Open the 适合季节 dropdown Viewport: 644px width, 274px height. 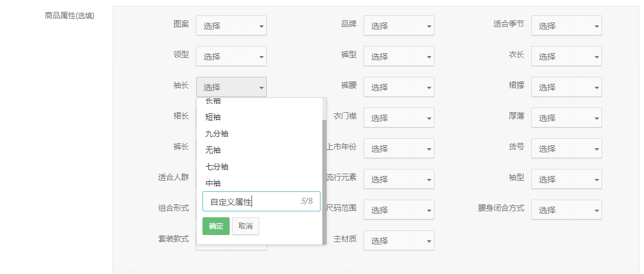(x=566, y=25)
